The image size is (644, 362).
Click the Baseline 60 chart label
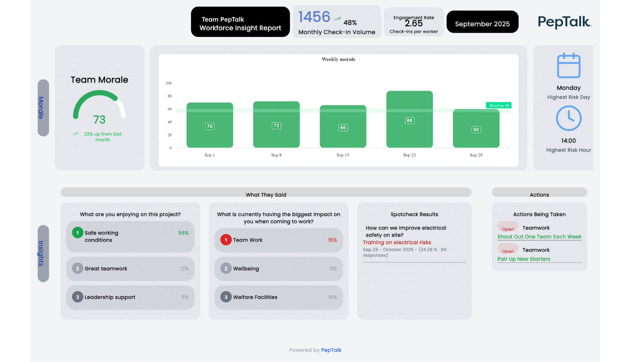[498, 105]
